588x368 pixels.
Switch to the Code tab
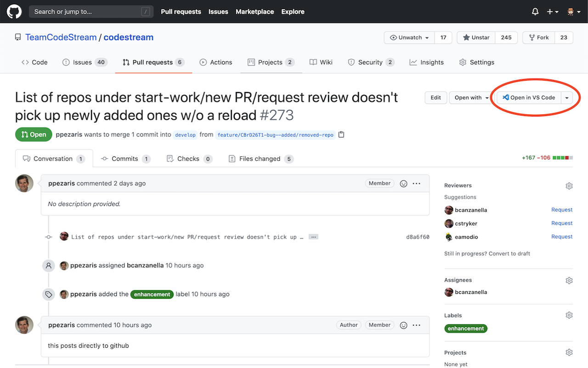(34, 62)
